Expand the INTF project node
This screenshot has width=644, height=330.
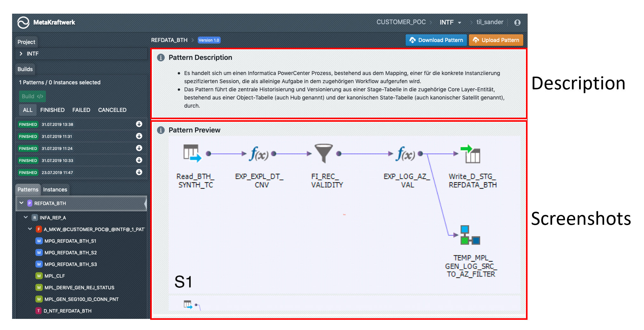21,54
